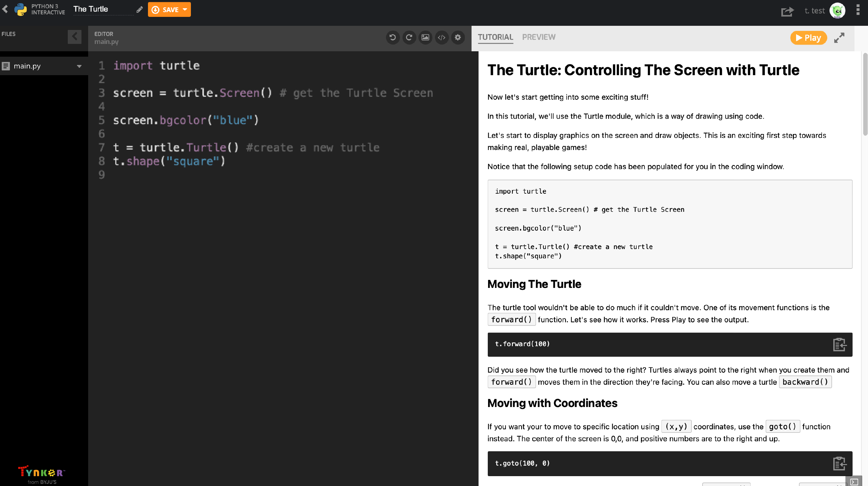This screenshot has height=486, width=868.
Task: Open the image assets icon
Action: [425, 37]
